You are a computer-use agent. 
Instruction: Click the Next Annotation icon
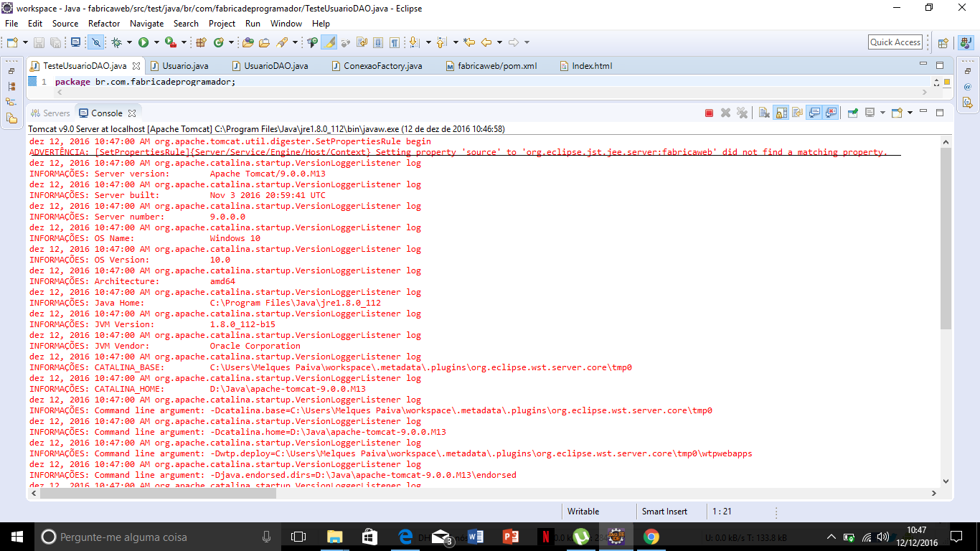tap(414, 42)
